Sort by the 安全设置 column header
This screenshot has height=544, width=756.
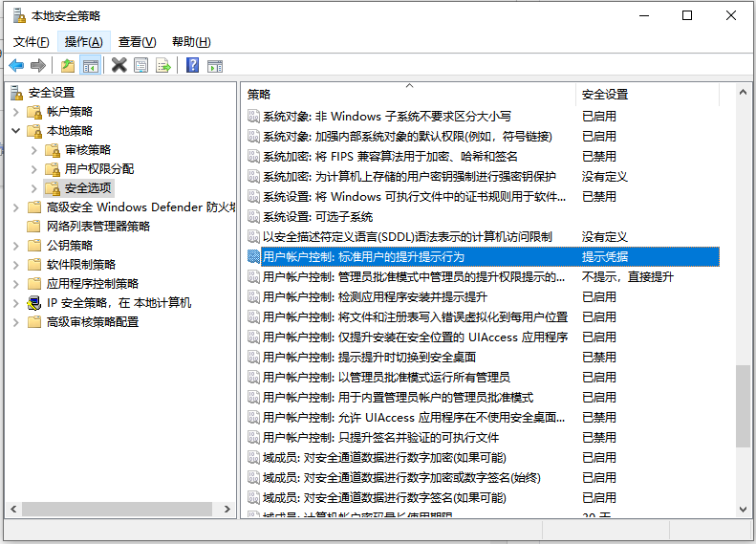pyautogui.click(x=647, y=94)
